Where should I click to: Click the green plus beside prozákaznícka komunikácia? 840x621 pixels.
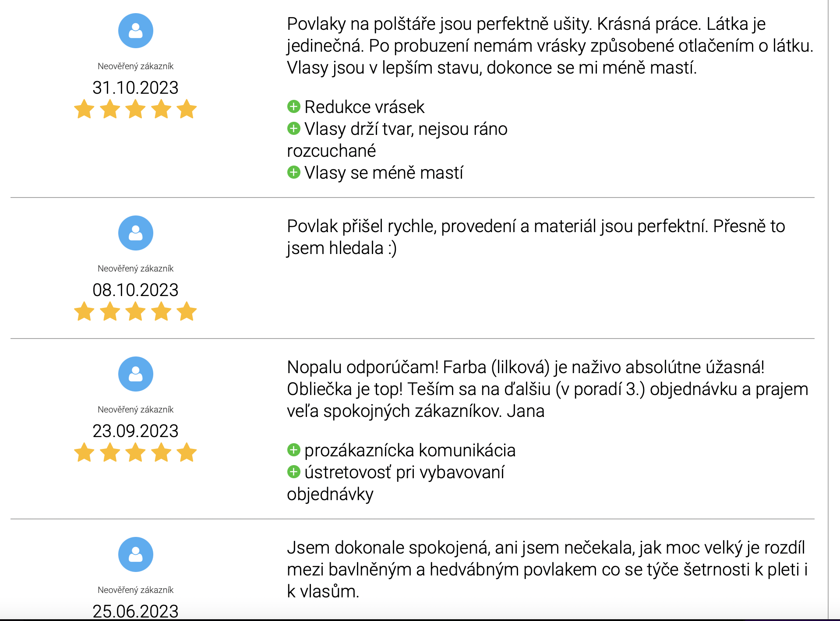[293, 450]
